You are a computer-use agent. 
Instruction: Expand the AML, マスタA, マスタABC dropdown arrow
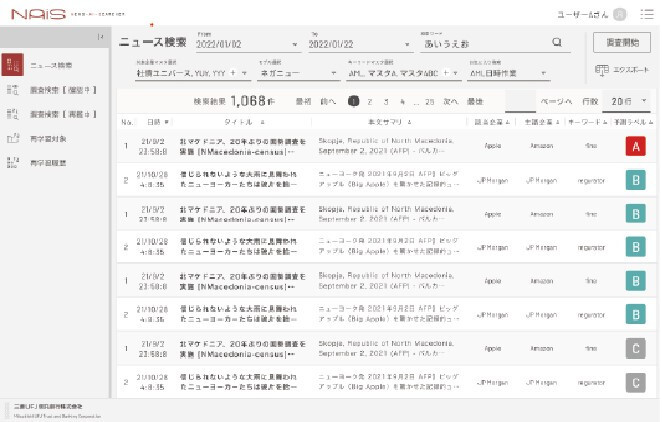coord(455,73)
